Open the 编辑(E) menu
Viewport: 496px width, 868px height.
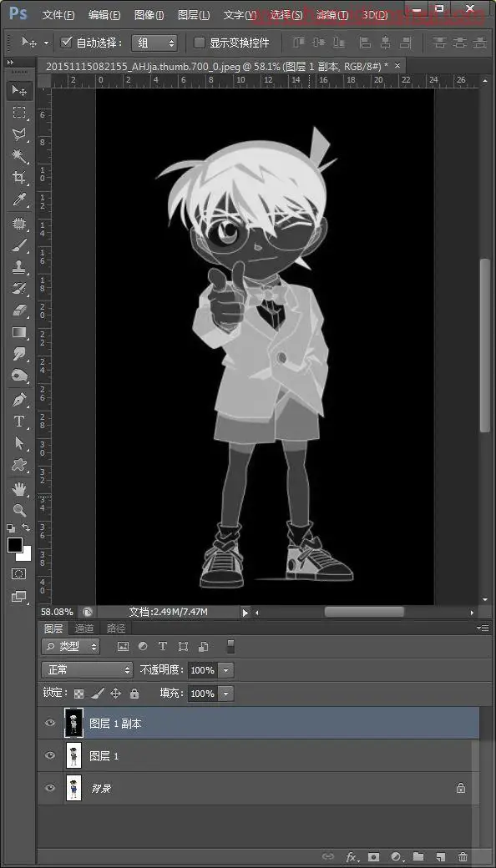(104, 14)
